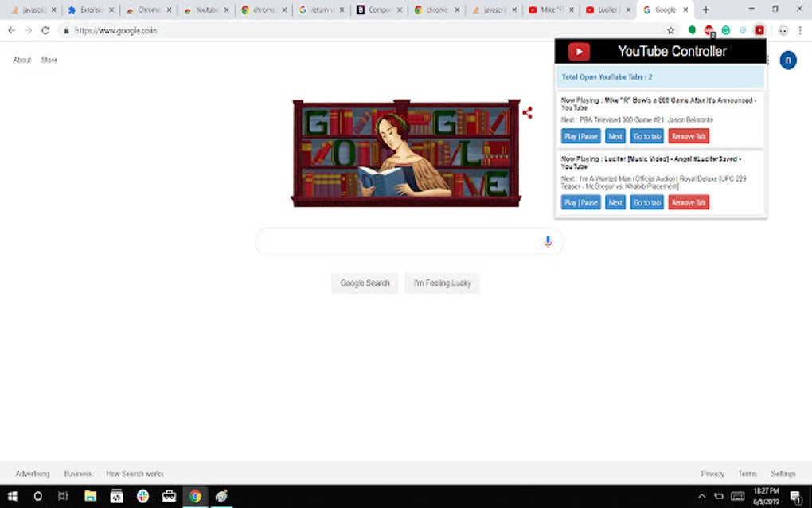This screenshot has width=812, height=508.
Task: Play or pause the Lucifer music video
Action: [x=581, y=202]
